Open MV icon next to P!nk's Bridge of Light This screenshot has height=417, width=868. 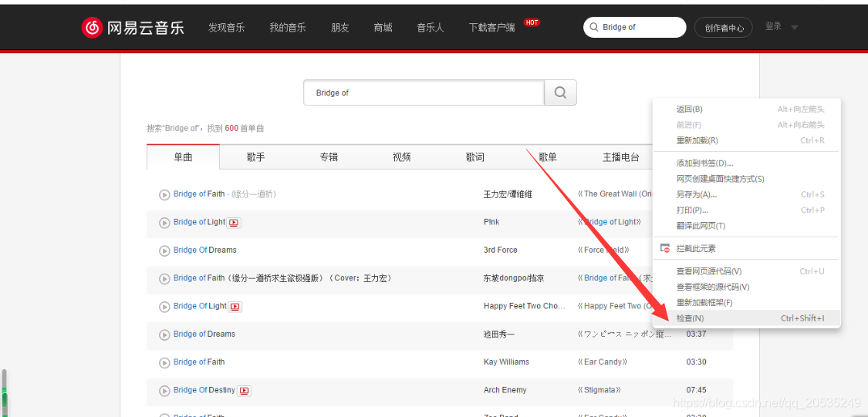point(234,223)
